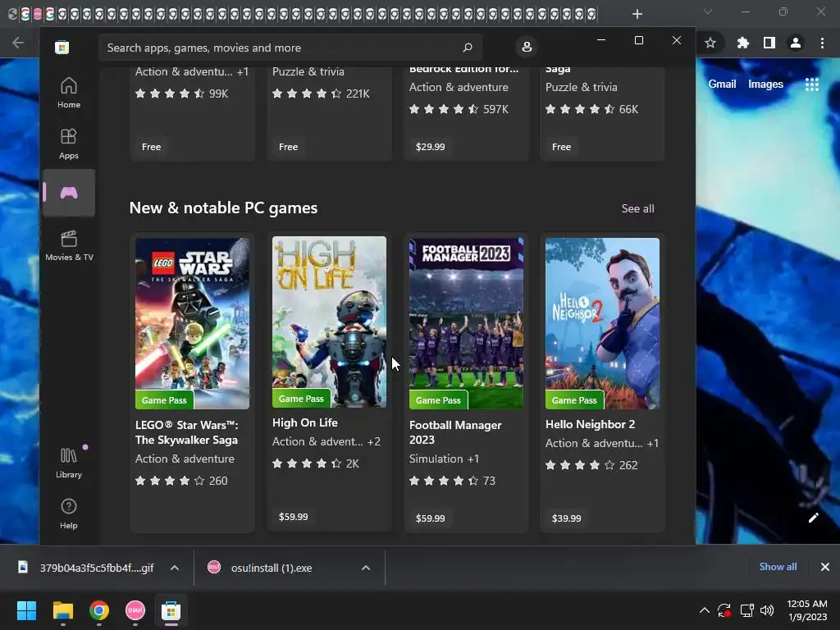Open clock and date 12:05 AM
840x630 pixels.
coord(807,610)
